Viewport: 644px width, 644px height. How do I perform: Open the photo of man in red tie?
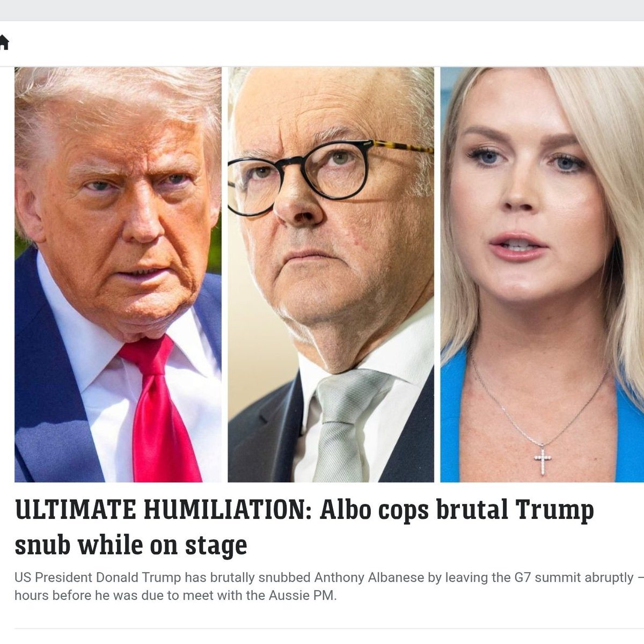118,275
